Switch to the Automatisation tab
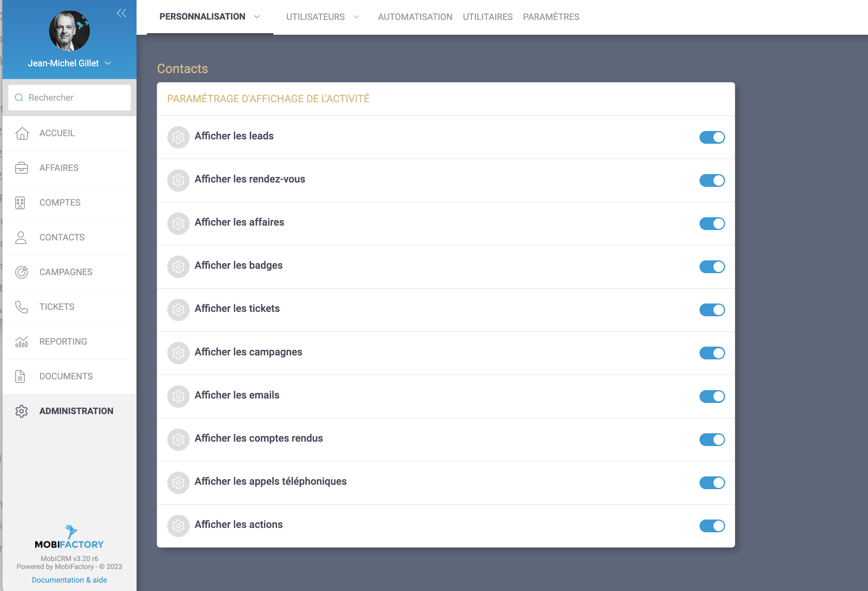The image size is (868, 591). pyautogui.click(x=415, y=17)
